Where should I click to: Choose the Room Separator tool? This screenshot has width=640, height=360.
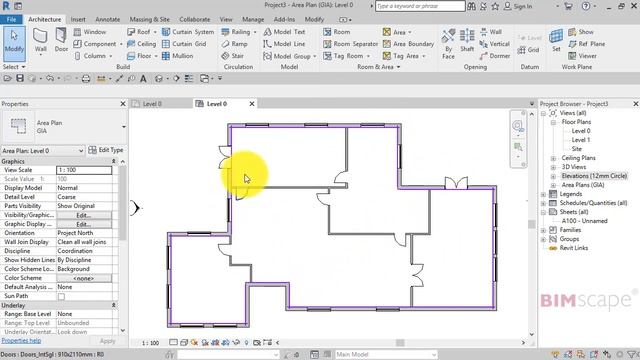pos(351,44)
